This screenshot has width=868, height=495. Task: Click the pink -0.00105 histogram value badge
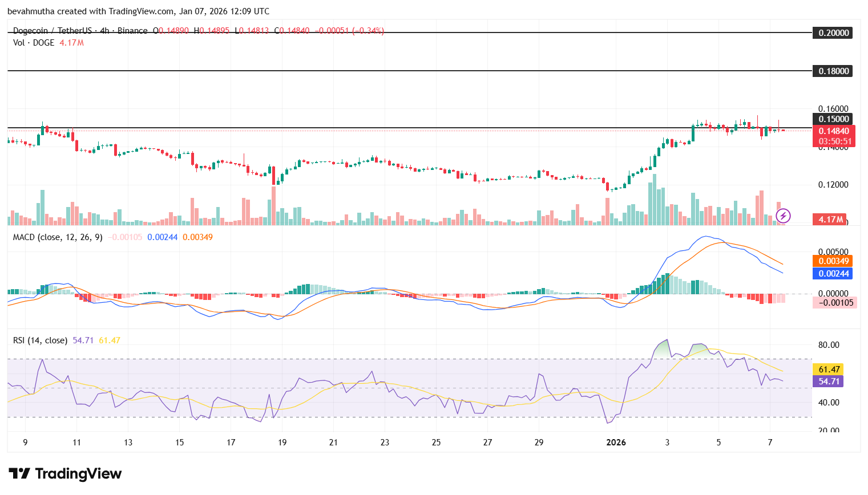click(834, 302)
